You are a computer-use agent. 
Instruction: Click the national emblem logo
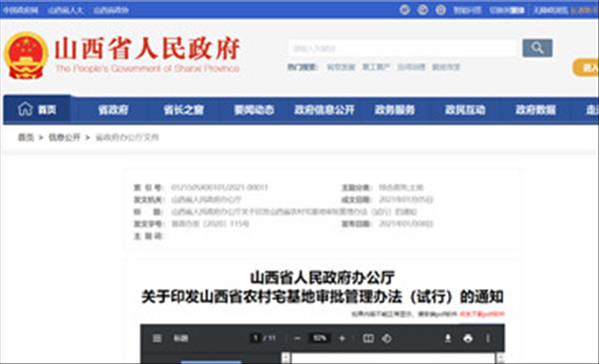click(x=26, y=56)
